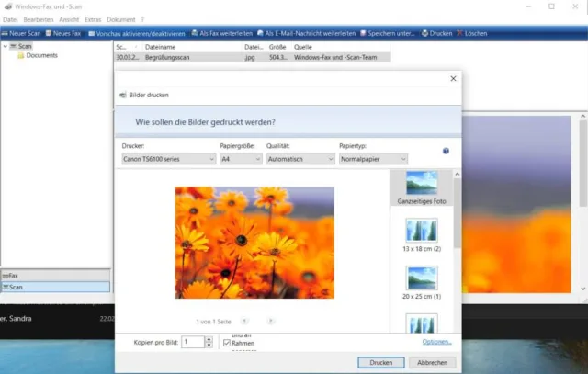588x374 pixels.
Task: Open the Extras menu
Action: coord(92,19)
